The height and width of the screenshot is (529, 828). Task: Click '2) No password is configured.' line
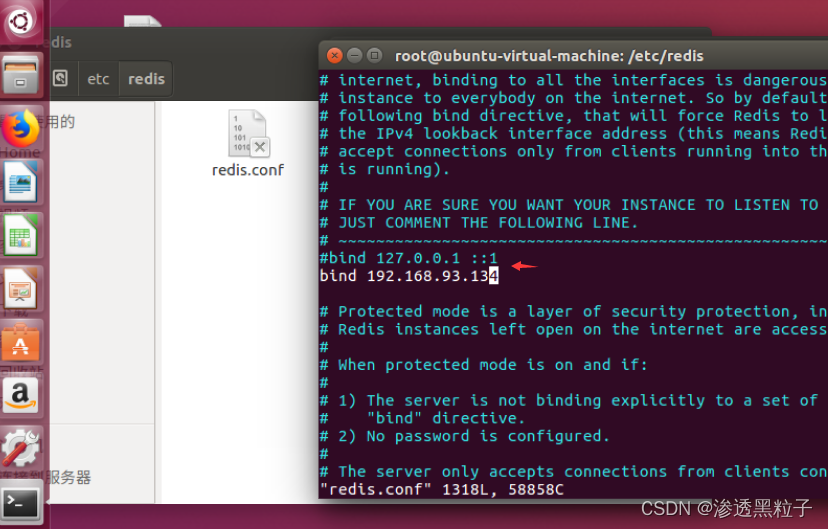tap(465, 436)
